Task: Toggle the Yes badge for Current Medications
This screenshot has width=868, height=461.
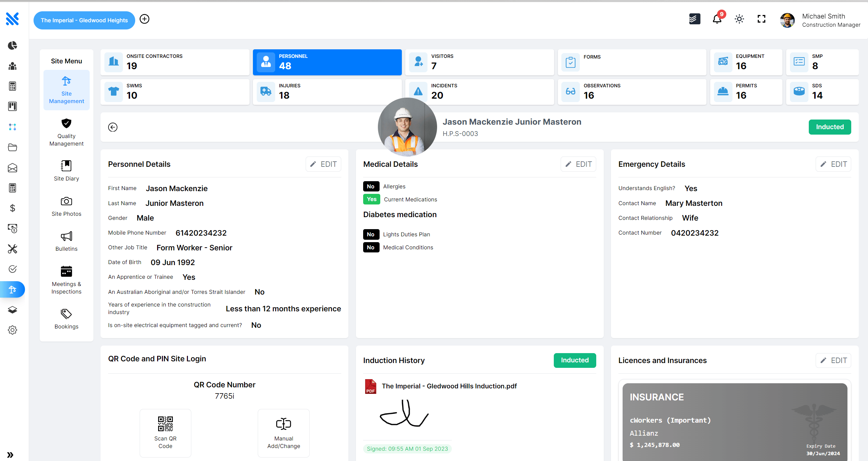Action: tap(371, 199)
